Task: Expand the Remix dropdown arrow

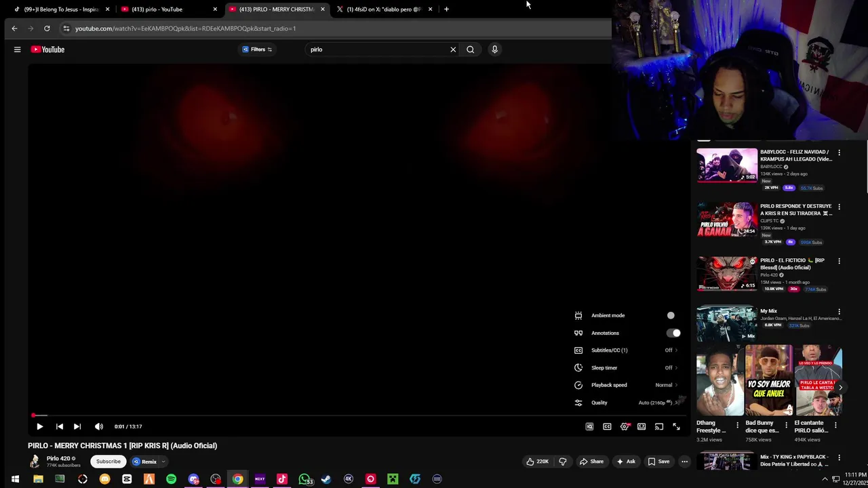Action: point(163,462)
